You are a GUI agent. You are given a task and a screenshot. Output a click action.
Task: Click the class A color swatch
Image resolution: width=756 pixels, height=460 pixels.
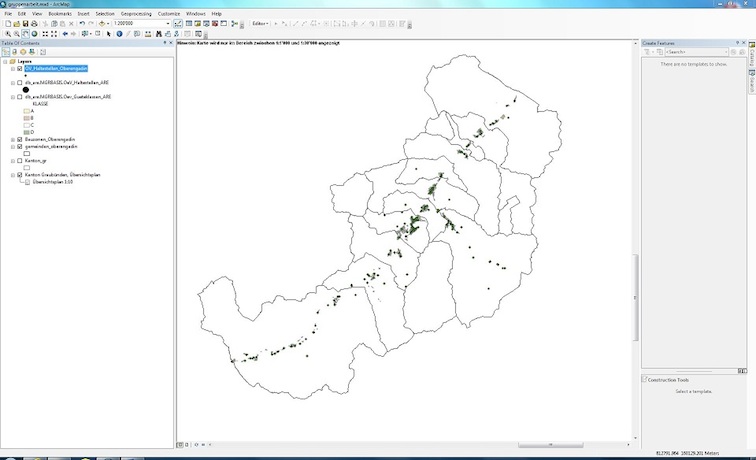(x=27, y=110)
